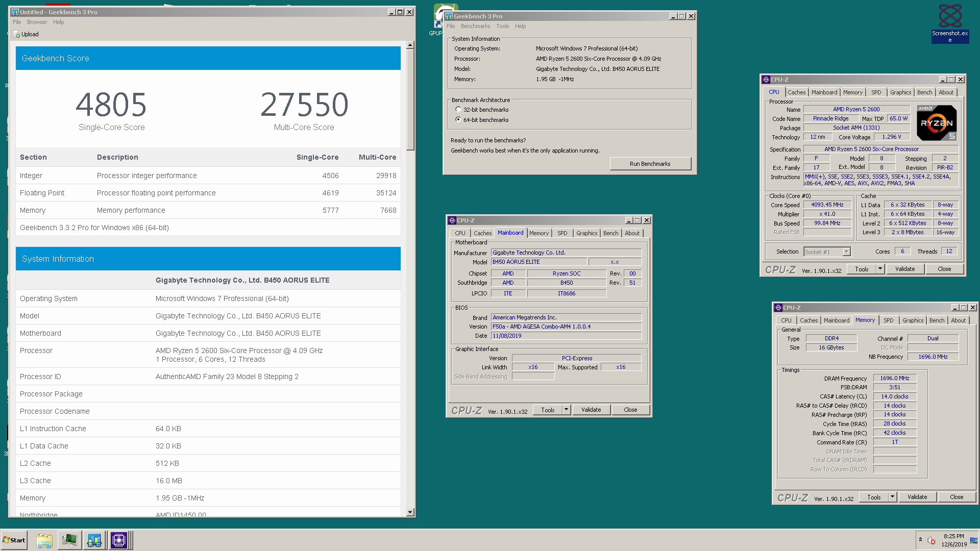980x551 pixels.
Task: Select the Screenshot.exe desktop icon
Action: 950,23
